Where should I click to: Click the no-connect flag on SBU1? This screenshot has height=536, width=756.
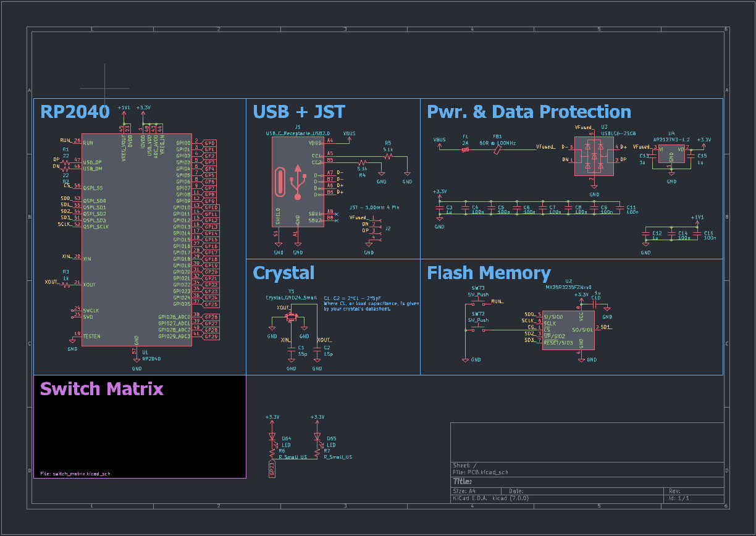pyautogui.click(x=336, y=214)
